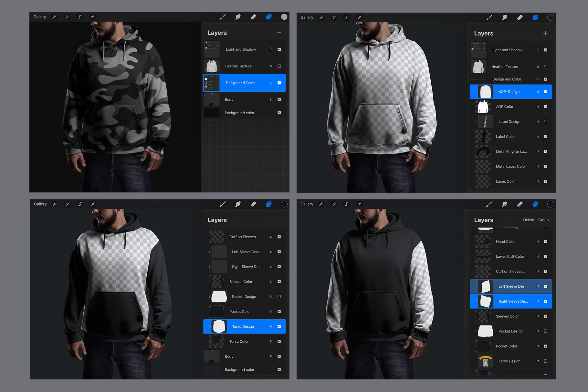Open Actions wrench in bottom-left Procreate window

click(55, 204)
